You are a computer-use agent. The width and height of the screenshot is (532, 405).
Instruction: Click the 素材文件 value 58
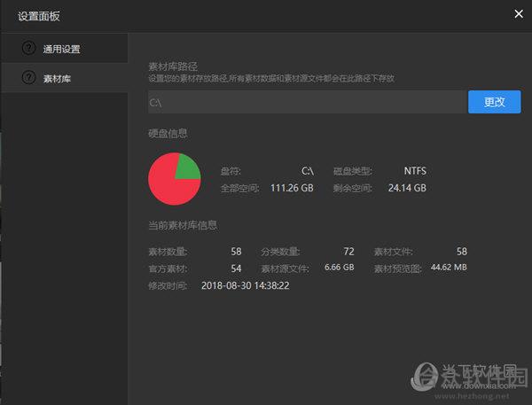pyautogui.click(x=462, y=252)
